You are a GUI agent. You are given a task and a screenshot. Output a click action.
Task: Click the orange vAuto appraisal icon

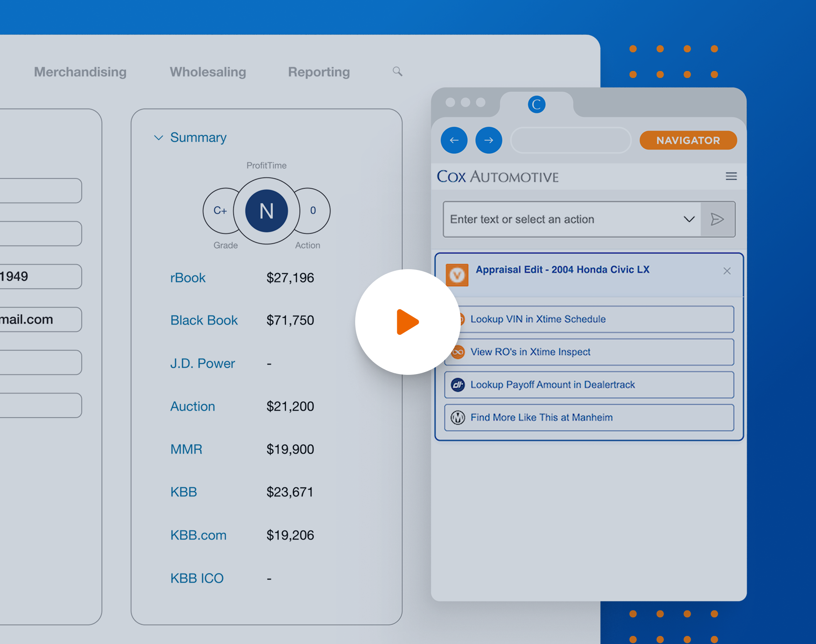[457, 275]
